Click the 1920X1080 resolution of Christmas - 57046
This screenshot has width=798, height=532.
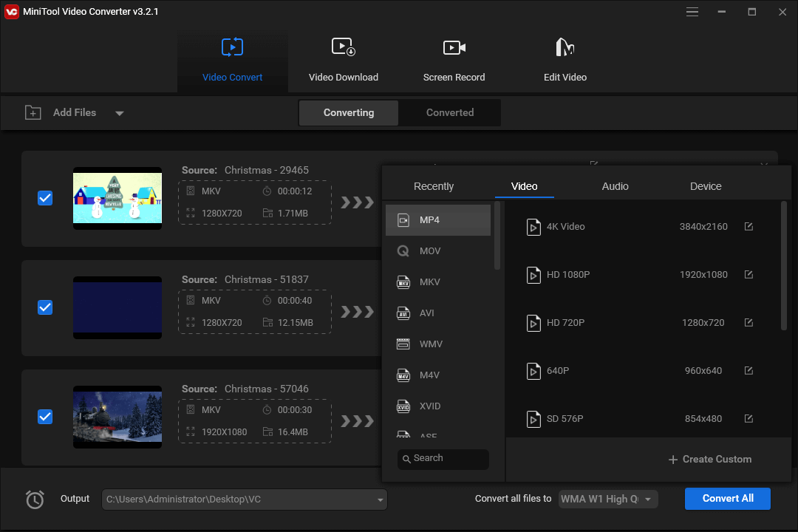(x=224, y=432)
